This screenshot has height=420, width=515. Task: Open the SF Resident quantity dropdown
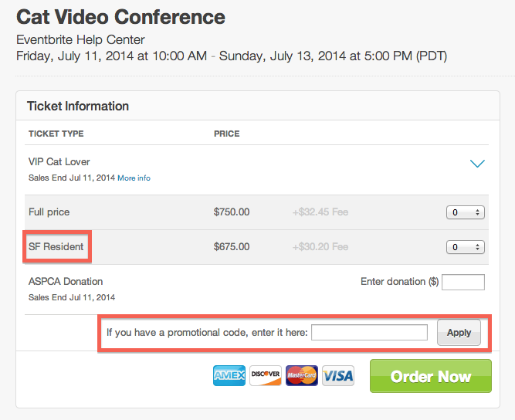point(465,247)
